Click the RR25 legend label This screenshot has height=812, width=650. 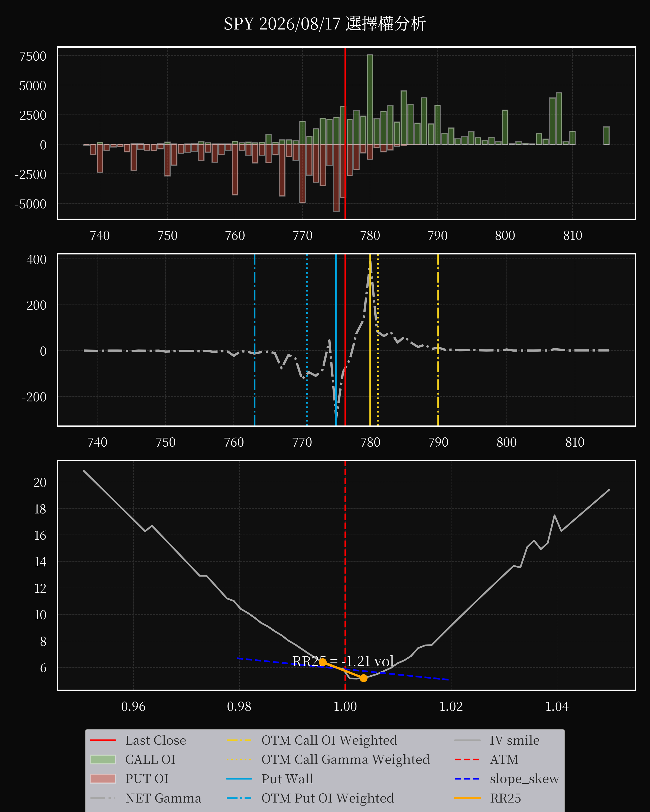tap(505, 798)
